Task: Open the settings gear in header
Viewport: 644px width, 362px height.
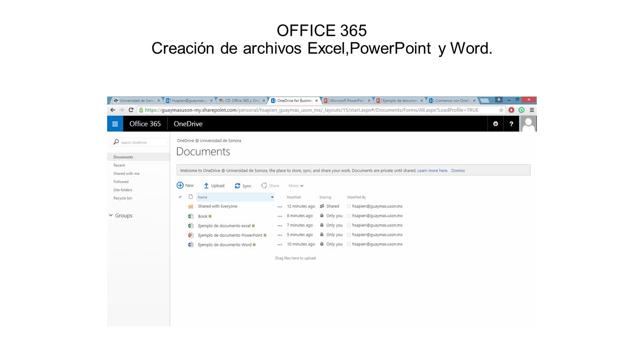Action: [496, 124]
